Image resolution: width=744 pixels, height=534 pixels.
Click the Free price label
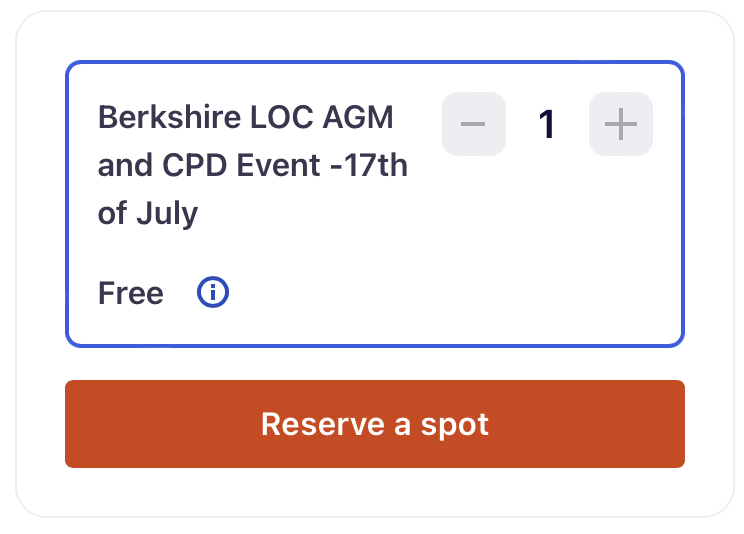point(130,293)
